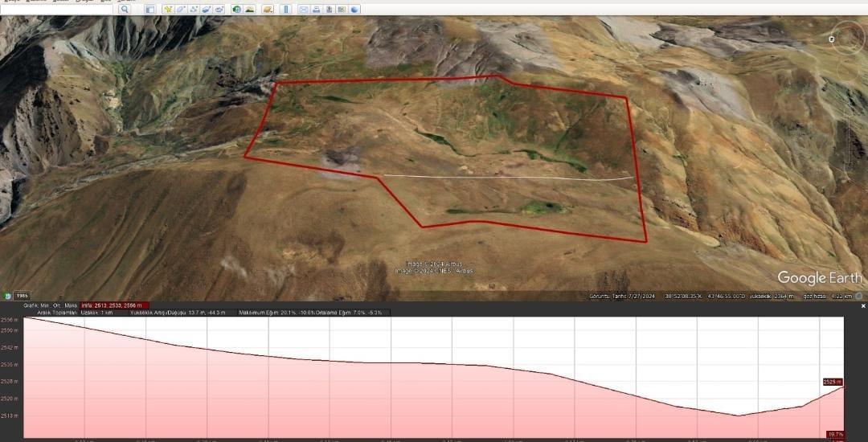
Task: Open view in Google Maps icon
Action: 342,10
